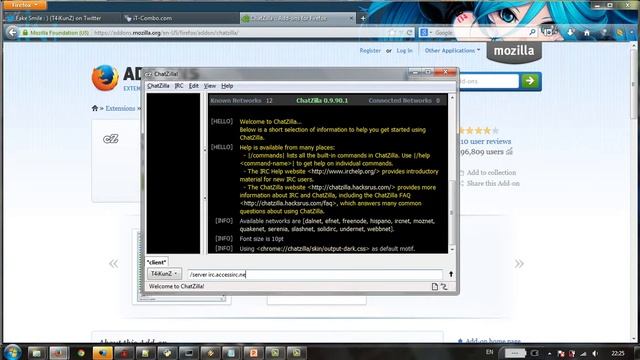Open the search engine selector dropdown
The image size is (640, 360).
[426, 32]
